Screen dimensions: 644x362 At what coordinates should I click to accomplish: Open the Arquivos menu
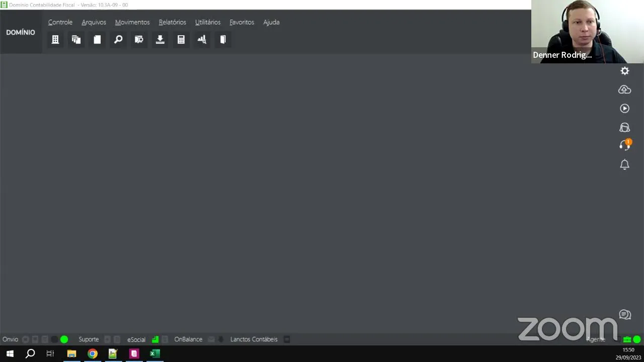(x=94, y=22)
